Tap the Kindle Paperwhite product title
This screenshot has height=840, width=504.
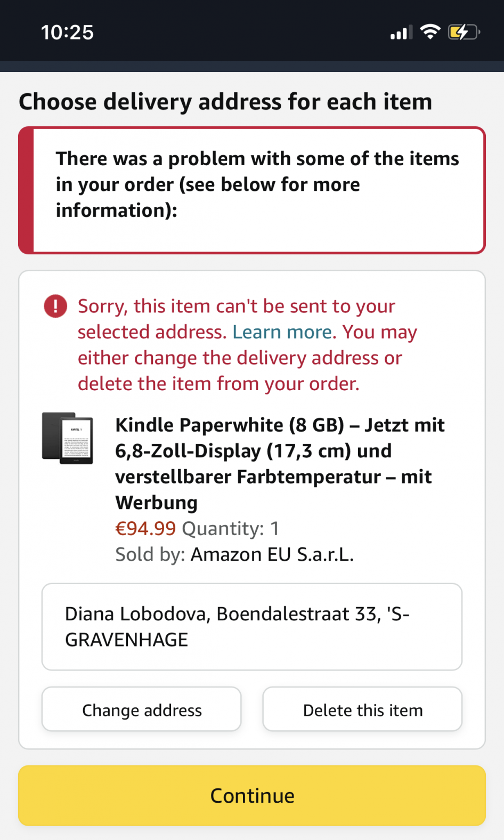(x=280, y=463)
